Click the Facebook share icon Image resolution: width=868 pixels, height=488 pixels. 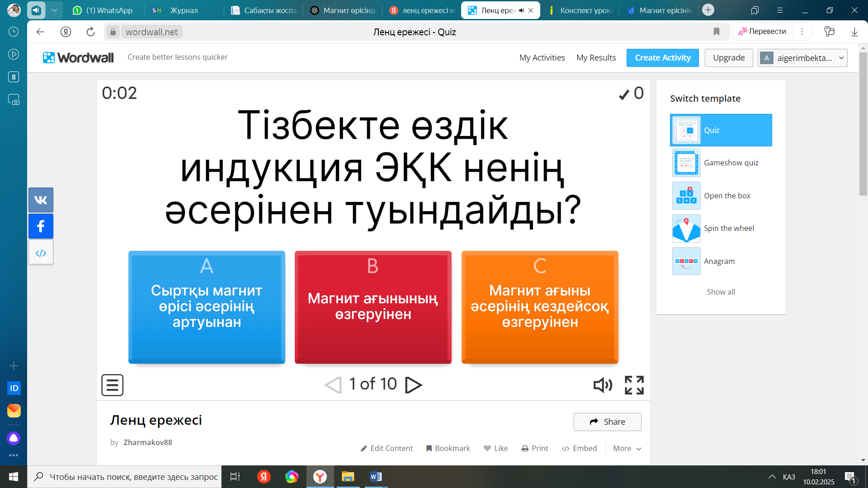coord(41,226)
